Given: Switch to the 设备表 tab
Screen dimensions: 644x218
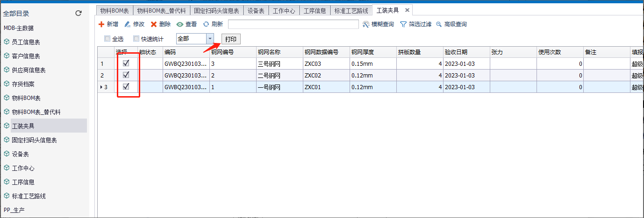Looking at the screenshot, I should pyautogui.click(x=256, y=10).
